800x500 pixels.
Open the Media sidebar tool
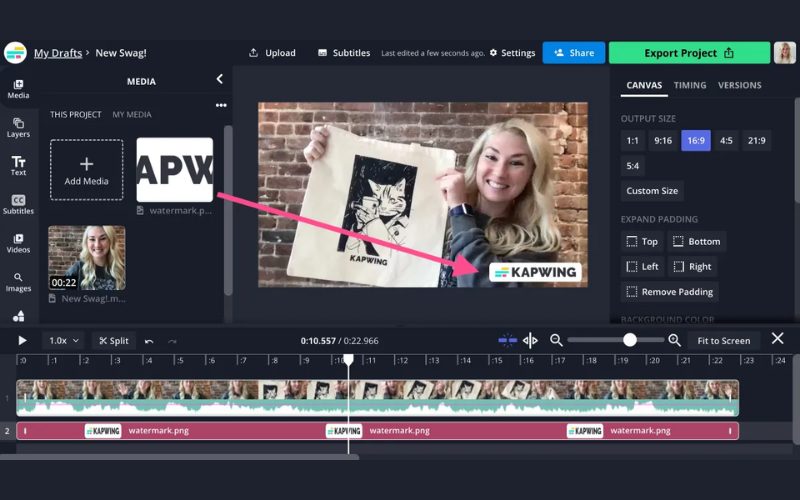pyautogui.click(x=18, y=89)
